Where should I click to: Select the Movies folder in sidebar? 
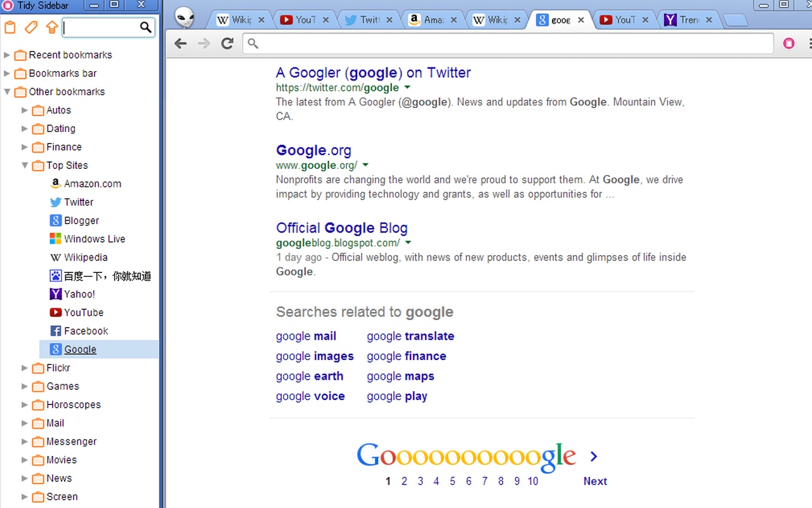tap(61, 460)
